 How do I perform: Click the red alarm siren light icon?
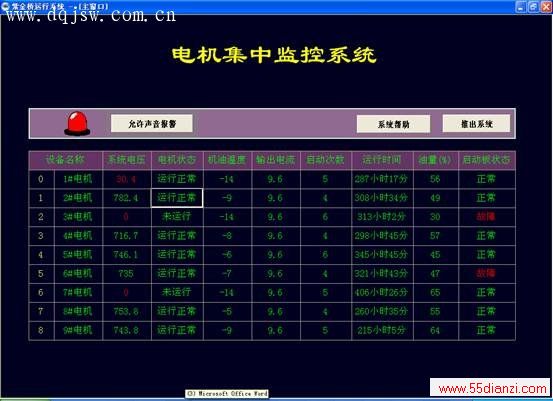[77, 123]
